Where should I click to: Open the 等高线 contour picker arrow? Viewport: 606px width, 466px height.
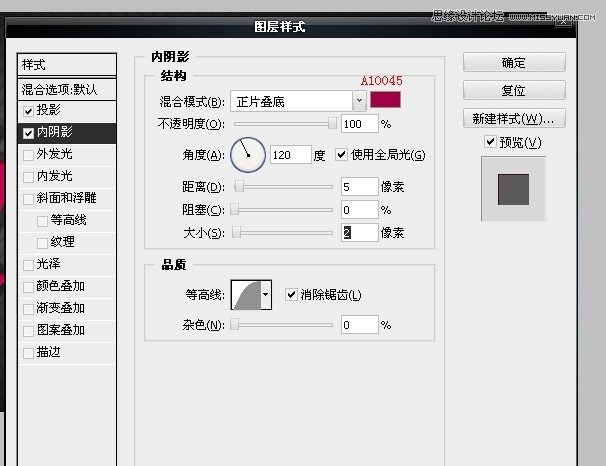266,295
